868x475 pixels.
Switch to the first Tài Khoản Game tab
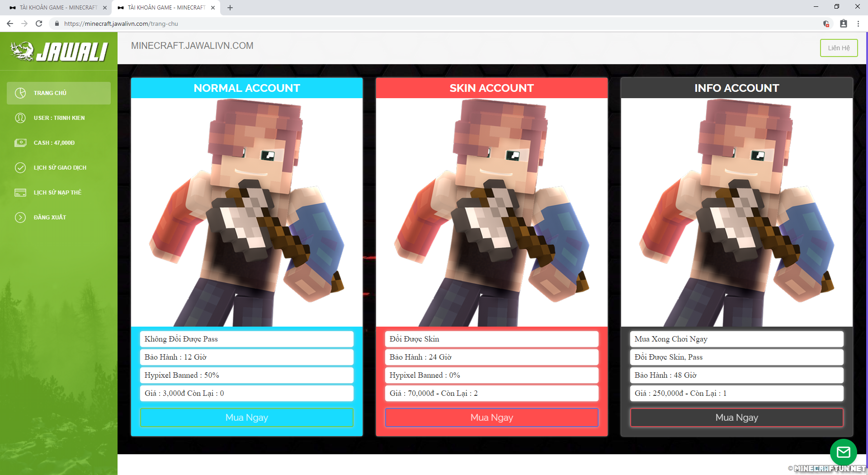click(x=57, y=8)
